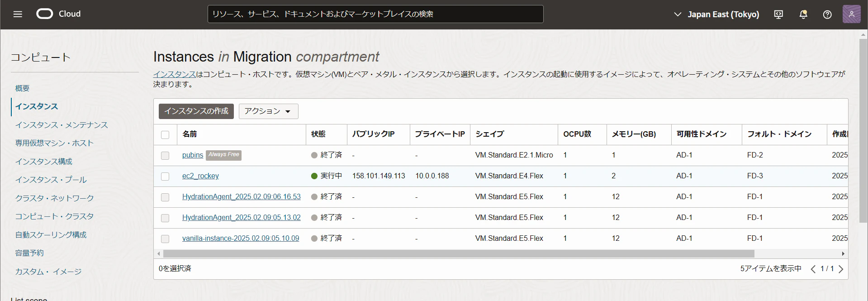868x301 pixels.
Task: Open the hamburger navigation menu
Action: point(18,14)
